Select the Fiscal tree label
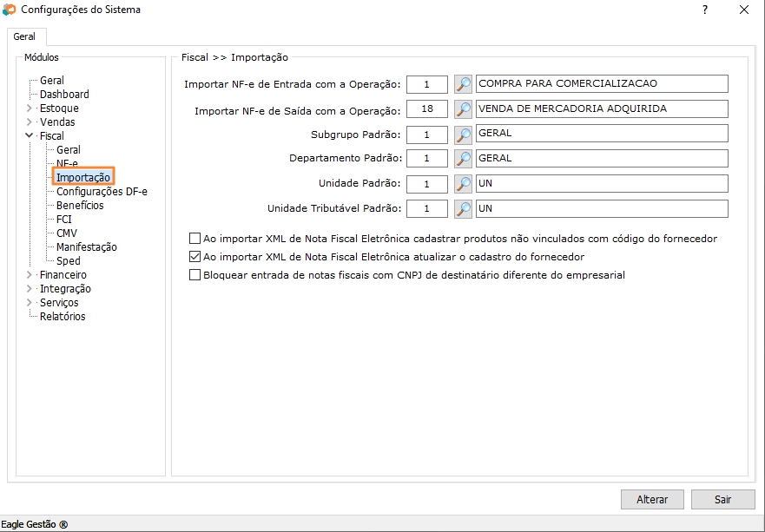Image resolution: width=765 pixels, height=532 pixels. pos(52,135)
